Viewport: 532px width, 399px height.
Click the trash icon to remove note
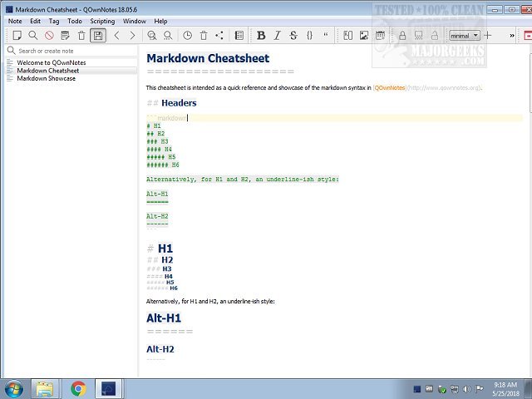tap(81, 36)
